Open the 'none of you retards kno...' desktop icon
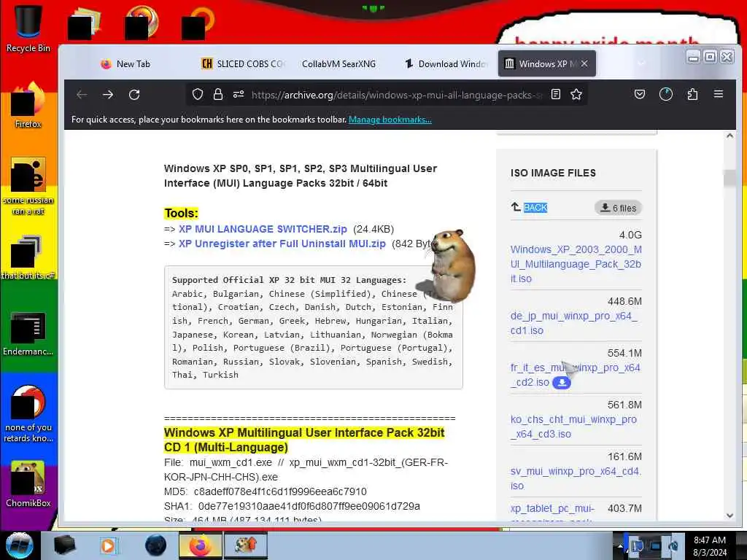747x560 pixels. tap(28, 413)
